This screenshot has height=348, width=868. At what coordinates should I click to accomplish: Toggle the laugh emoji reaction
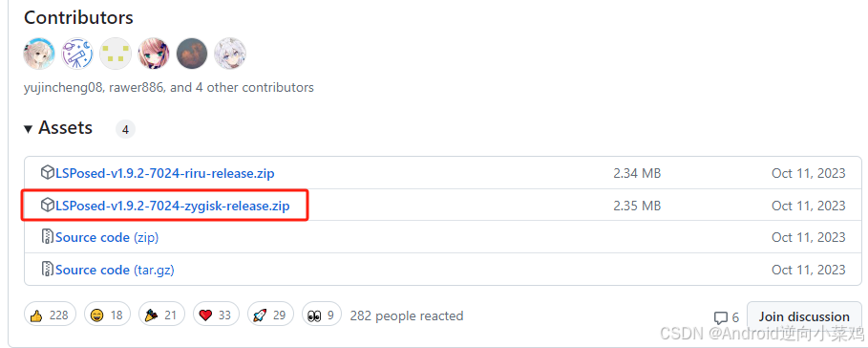(x=107, y=315)
